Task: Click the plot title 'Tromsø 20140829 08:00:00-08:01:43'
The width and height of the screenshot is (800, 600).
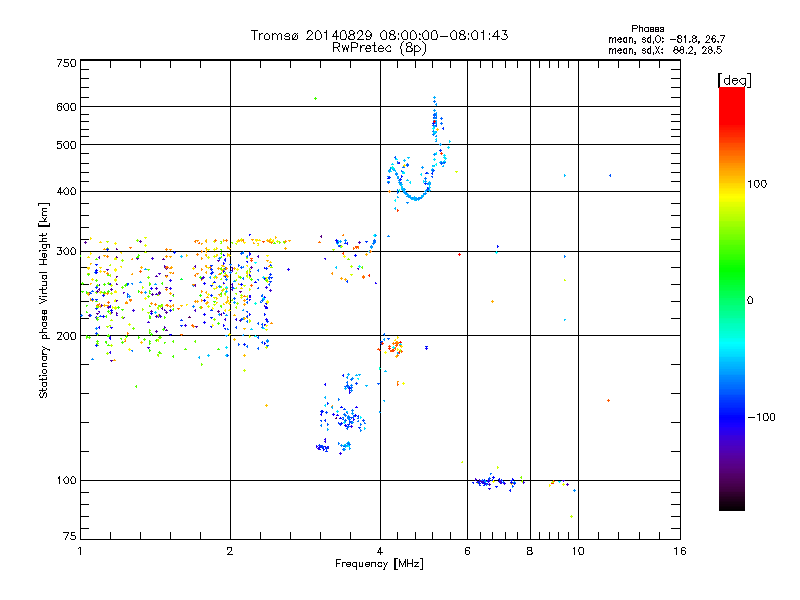Action: point(379,35)
